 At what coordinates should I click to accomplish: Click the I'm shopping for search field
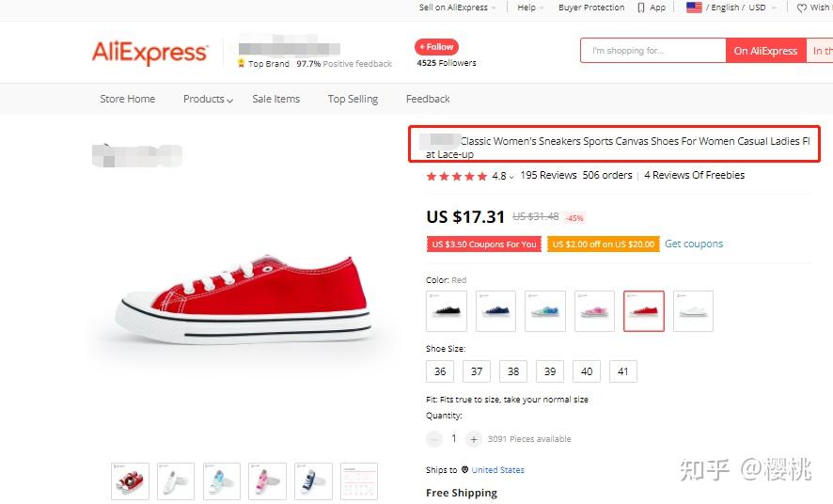(653, 51)
